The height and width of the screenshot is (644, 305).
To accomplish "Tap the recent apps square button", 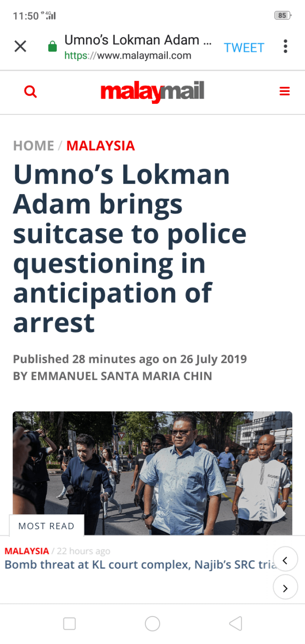I will 70,624.
